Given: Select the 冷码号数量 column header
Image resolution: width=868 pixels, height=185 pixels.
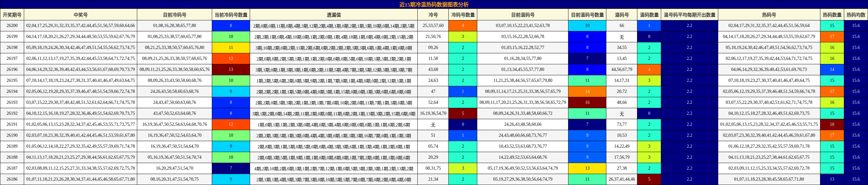Looking at the screenshot, I should click(x=463, y=15).
